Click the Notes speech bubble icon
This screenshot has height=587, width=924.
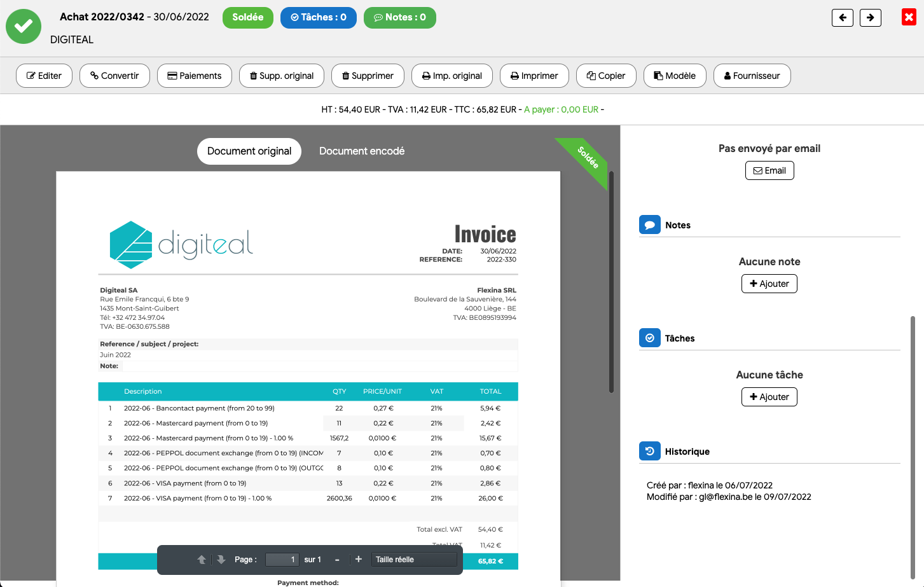(x=650, y=225)
